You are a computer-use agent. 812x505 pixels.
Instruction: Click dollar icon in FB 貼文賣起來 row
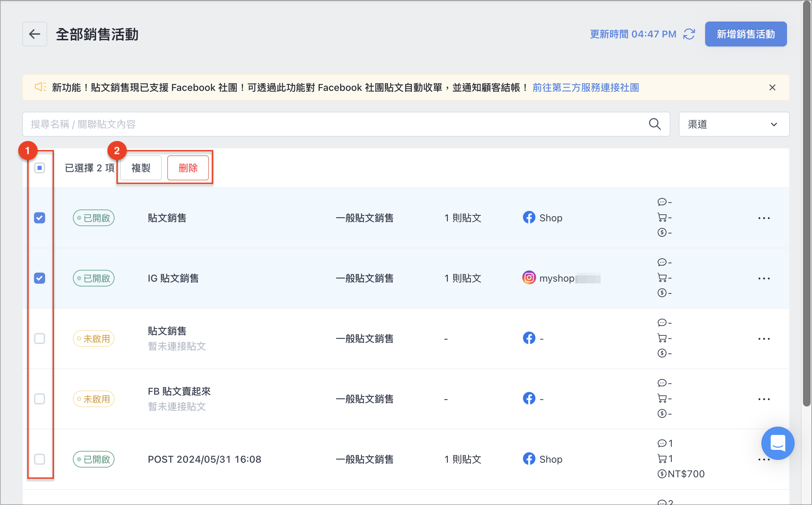pyautogui.click(x=662, y=413)
